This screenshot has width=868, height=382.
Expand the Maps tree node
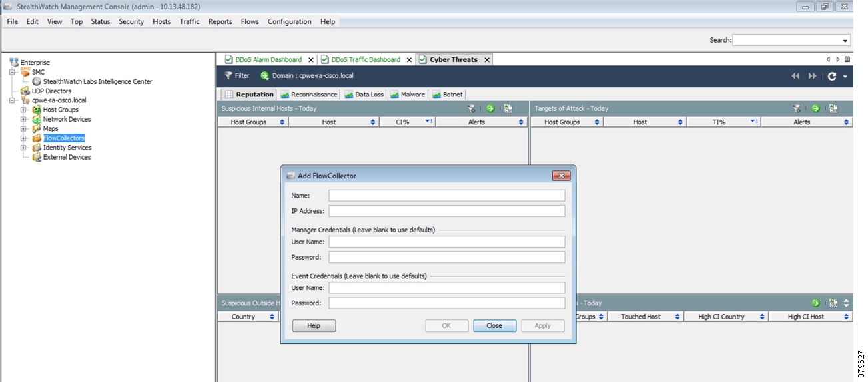click(x=24, y=129)
